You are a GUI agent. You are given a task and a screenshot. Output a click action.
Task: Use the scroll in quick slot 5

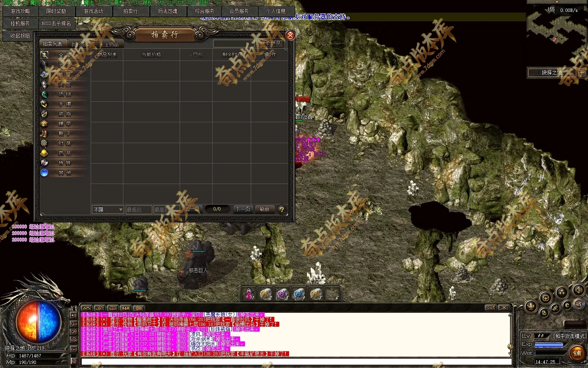point(316,294)
